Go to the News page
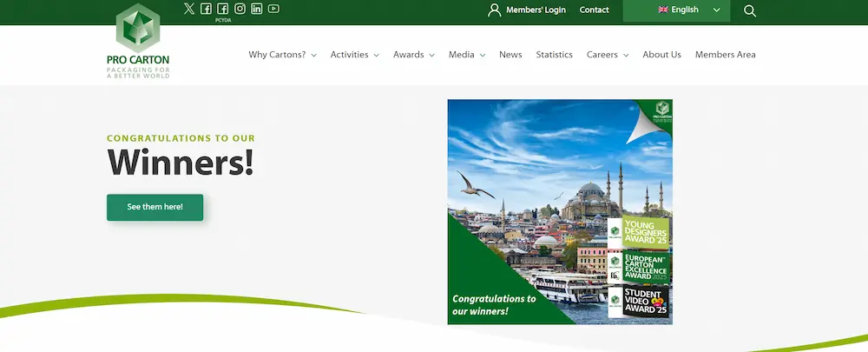This screenshot has height=352, width=868. tap(510, 55)
